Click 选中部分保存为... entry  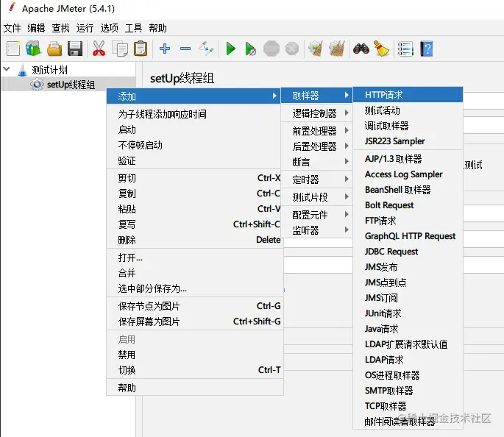pos(195,288)
